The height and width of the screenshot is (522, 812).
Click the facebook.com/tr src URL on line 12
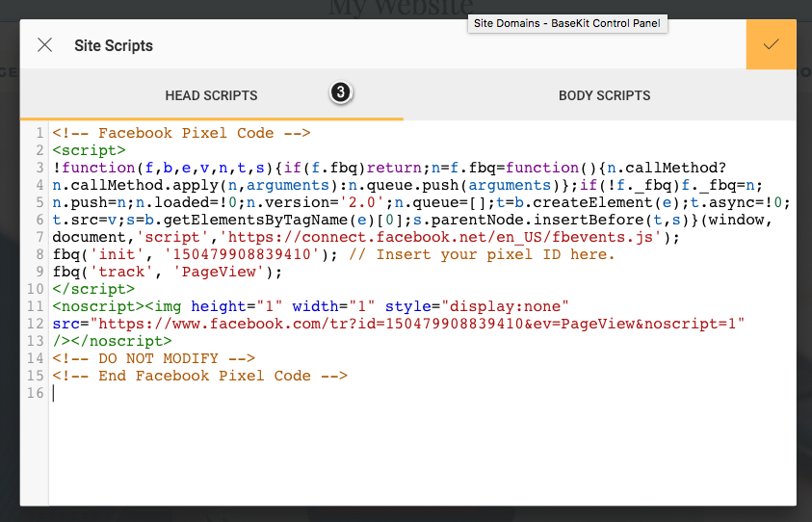tap(417, 324)
